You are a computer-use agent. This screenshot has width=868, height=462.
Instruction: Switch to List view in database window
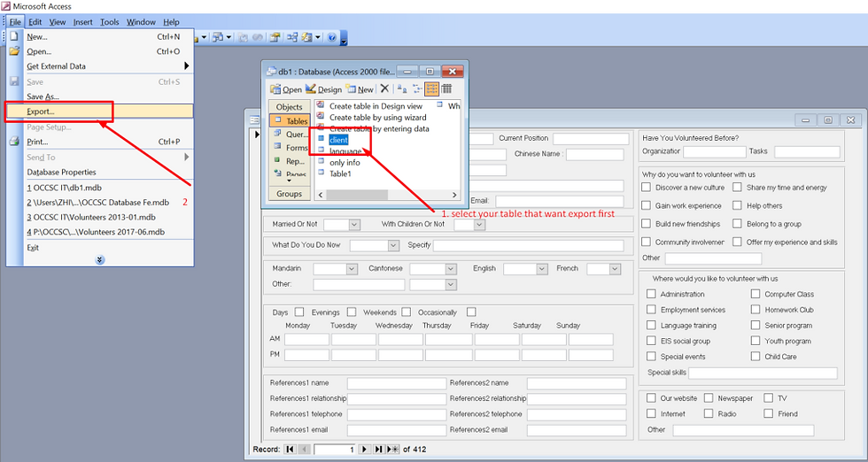[x=432, y=89]
